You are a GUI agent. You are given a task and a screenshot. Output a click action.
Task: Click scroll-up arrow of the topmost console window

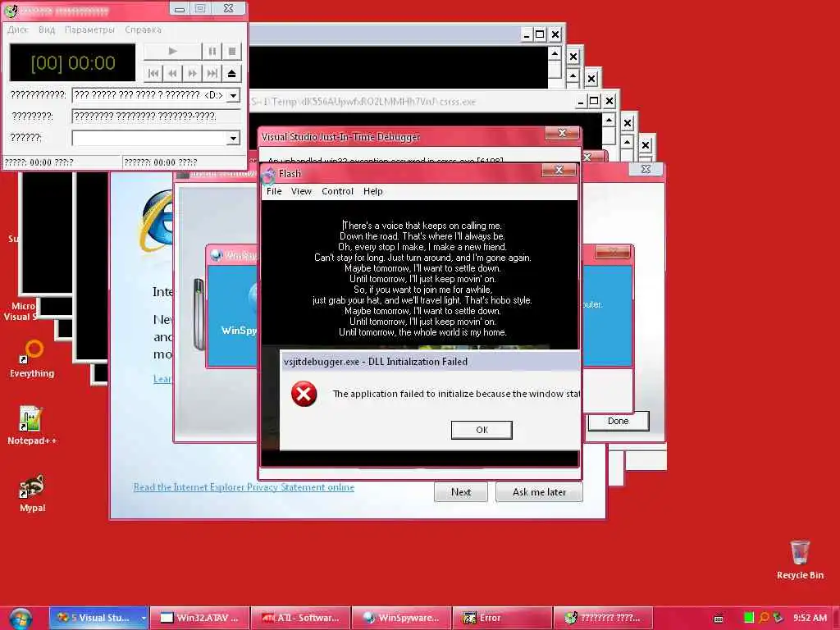pyautogui.click(x=555, y=53)
